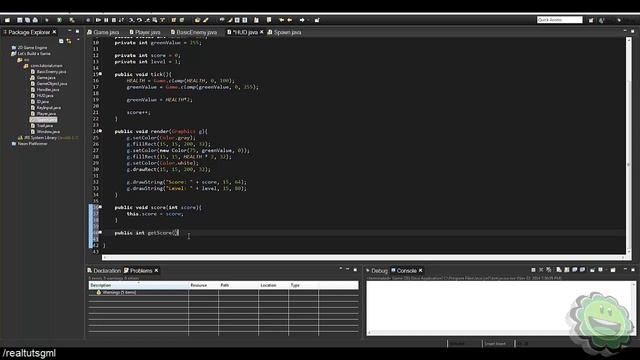Close the Problems view tab
Image resolution: width=640 pixels, height=360 pixels.
click(156, 271)
